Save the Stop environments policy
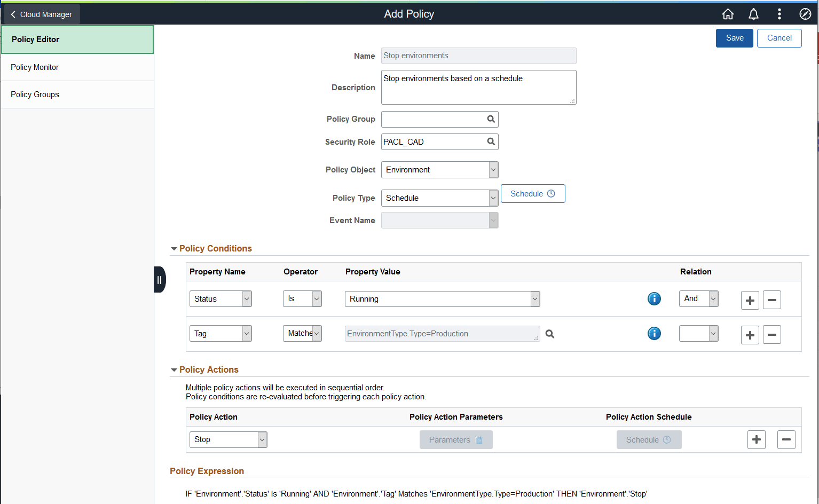Viewport: 819px width, 504px height. pyautogui.click(x=734, y=38)
